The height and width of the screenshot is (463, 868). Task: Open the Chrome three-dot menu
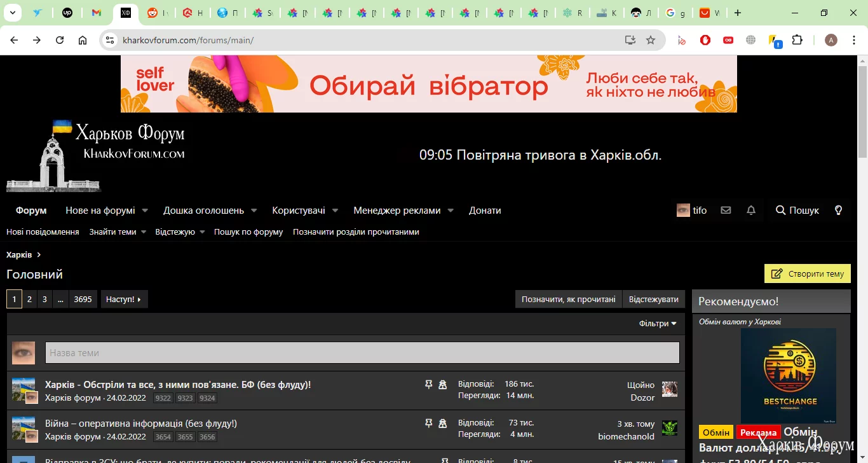coord(854,40)
